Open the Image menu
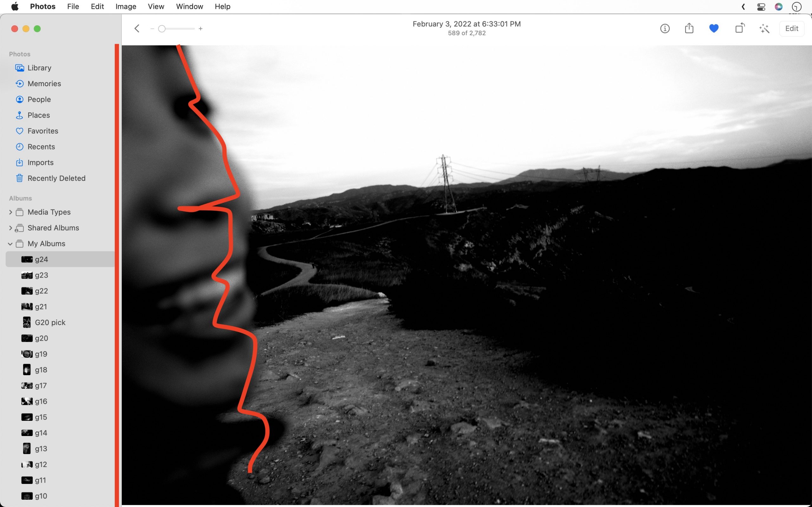 pos(126,6)
